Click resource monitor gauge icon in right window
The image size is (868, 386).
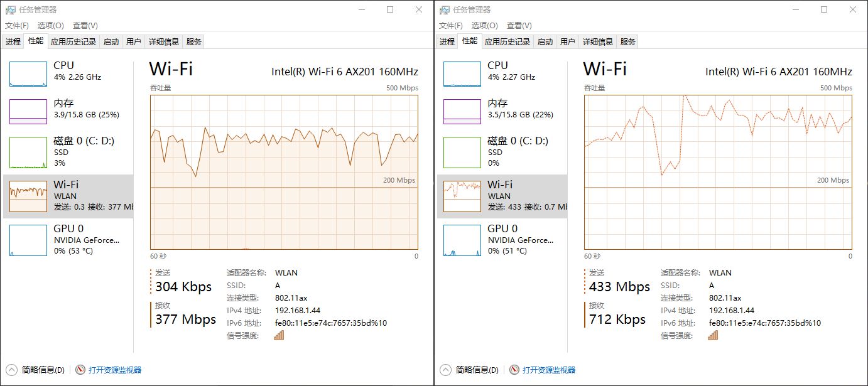click(x=514, y=370)
